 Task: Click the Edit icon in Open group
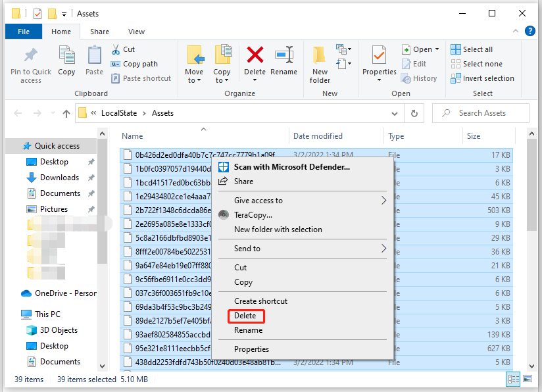coord(406,64)
